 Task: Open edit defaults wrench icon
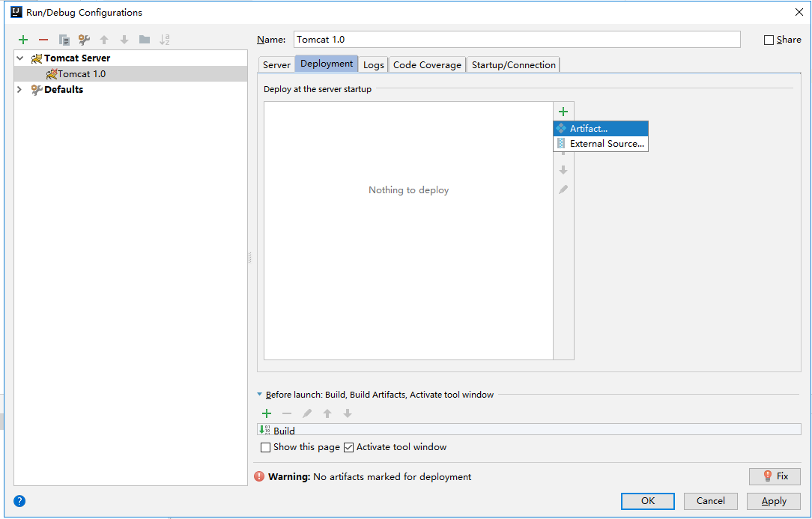[x=84, y=40]
